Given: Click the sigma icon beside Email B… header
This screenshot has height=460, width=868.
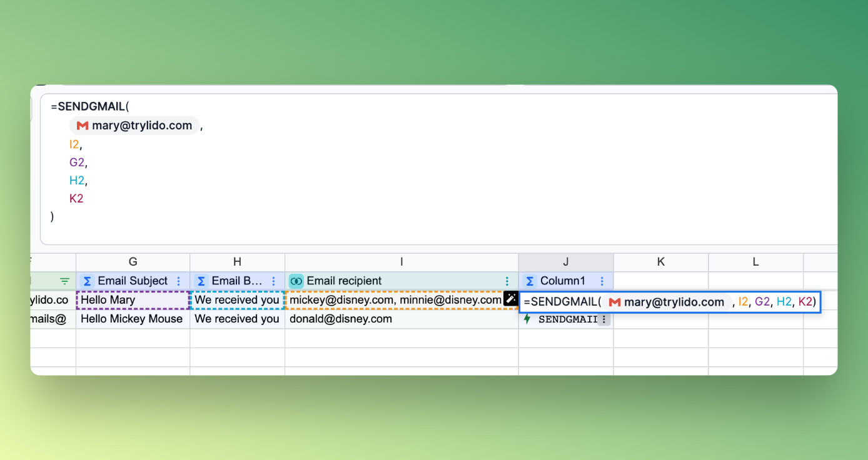Looking at the screenshot, I should click(x=201, y=281).
